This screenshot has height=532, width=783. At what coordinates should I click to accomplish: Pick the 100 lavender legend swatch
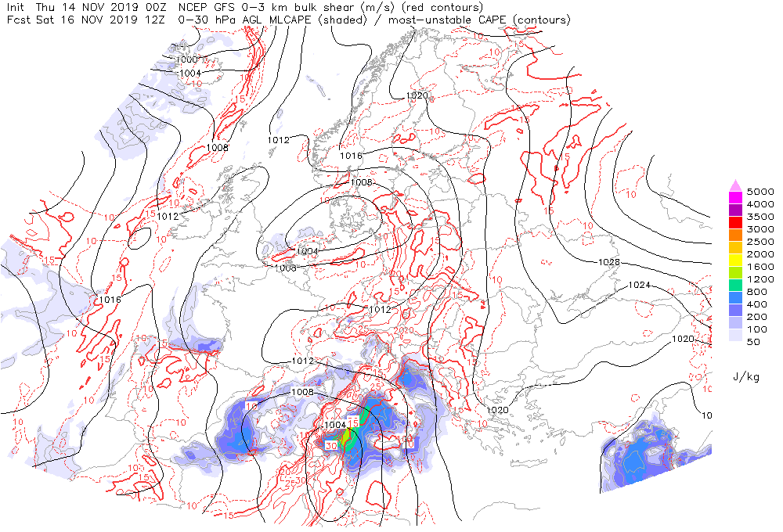(x=735, y=323)
